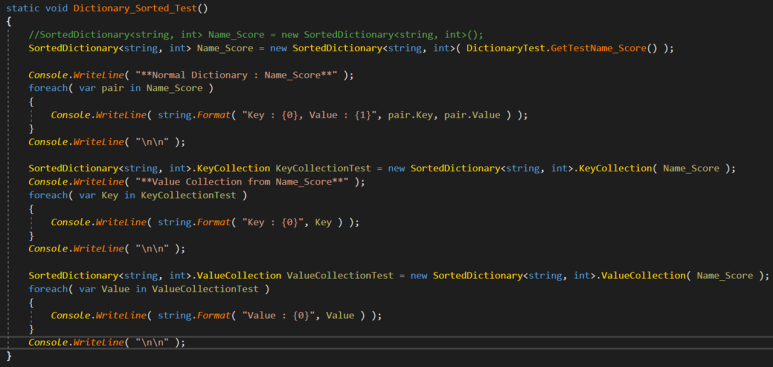The image size is (773, 367).
Task: Click the "Key : {0}, Value : {1}" string
Action: (x=310, y=115)
